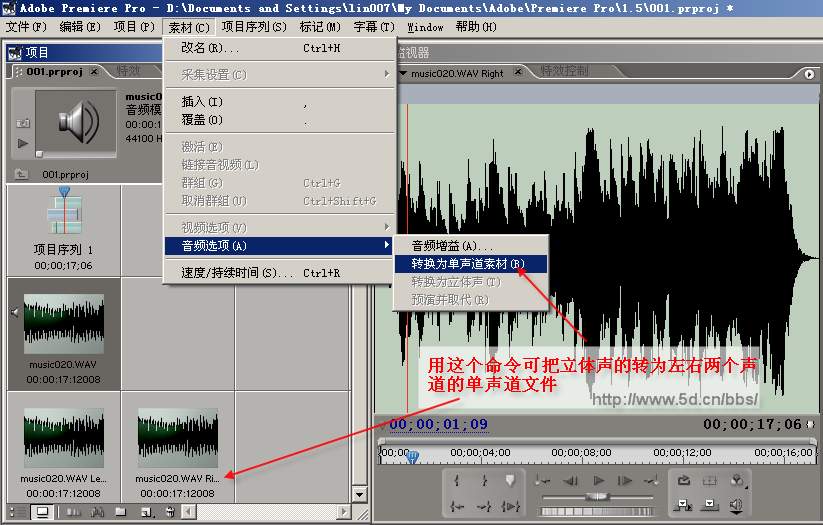
Task: Click the project panel scroll-right arrow
Action: pos(344,511)
